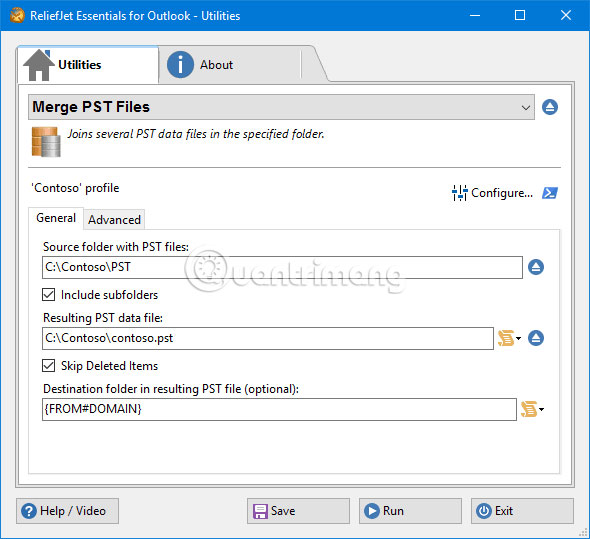Image resolution: width=590 pixels, height=539 pixels.
Task: Open Help / Video button
Action: [x=67, y=511]
